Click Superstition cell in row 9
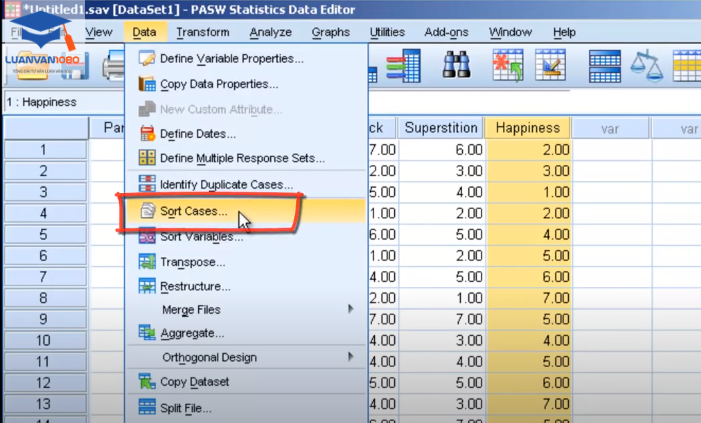This screenshot has width=701, height=423. click(x=442, y=319)
